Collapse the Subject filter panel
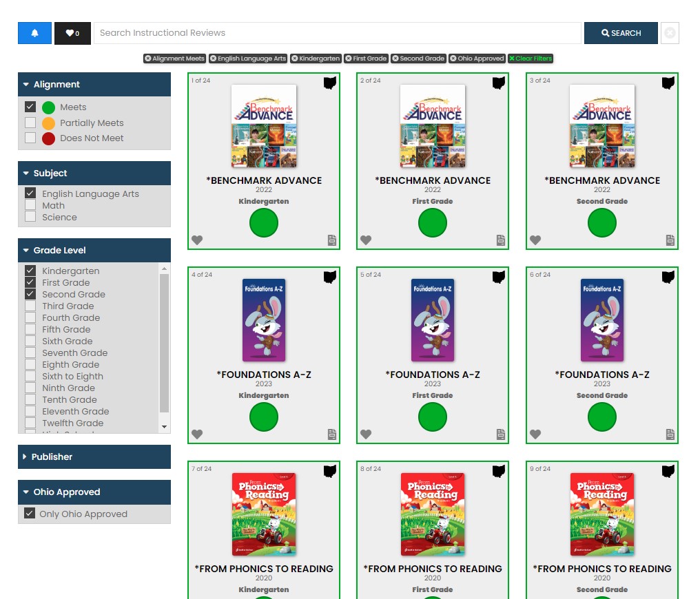The width and height of the screenshot is (700, 599). (x=94, y=173)
